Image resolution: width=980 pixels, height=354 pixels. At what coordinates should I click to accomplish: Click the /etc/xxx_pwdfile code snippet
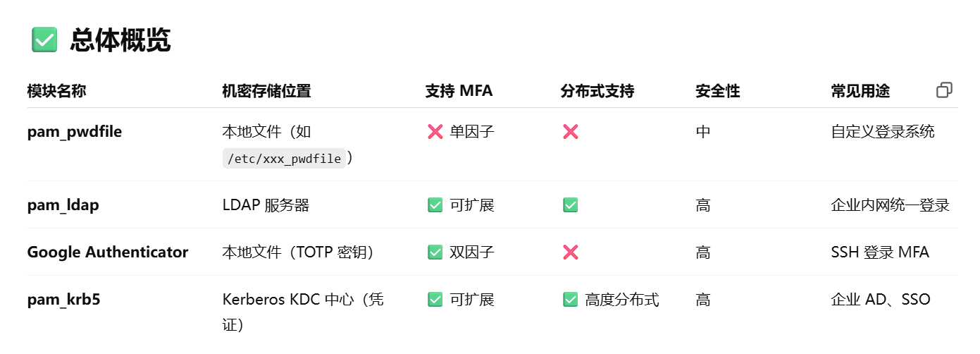point(285,159)
